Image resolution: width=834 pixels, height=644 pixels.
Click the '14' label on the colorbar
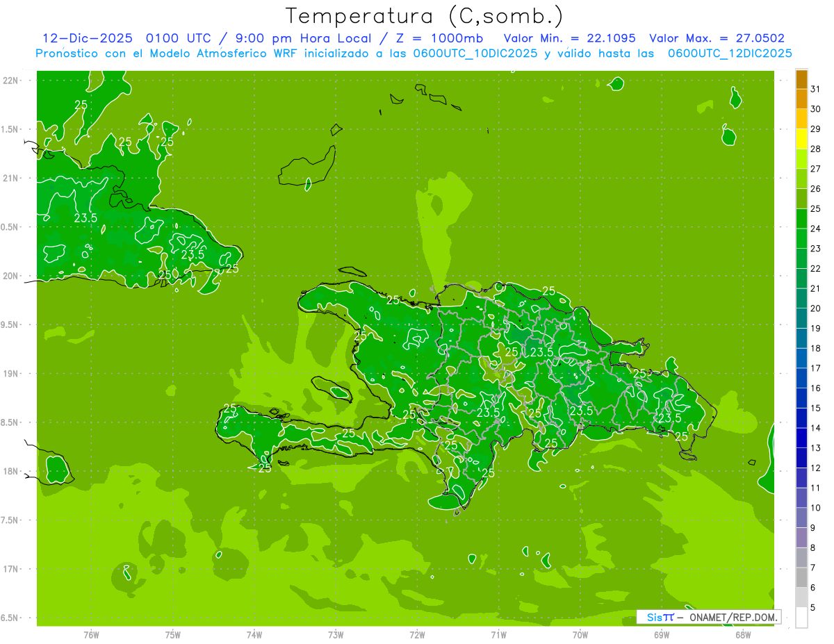(816, 428)
